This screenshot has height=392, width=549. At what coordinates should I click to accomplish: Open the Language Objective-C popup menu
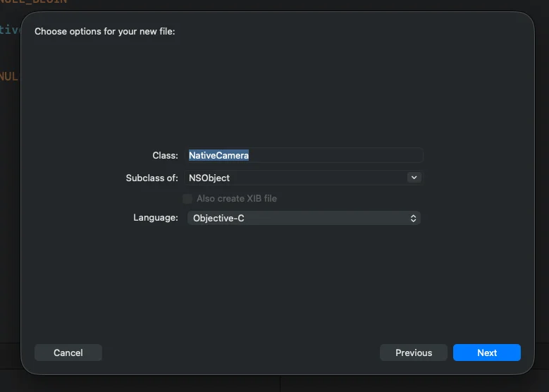304,219
